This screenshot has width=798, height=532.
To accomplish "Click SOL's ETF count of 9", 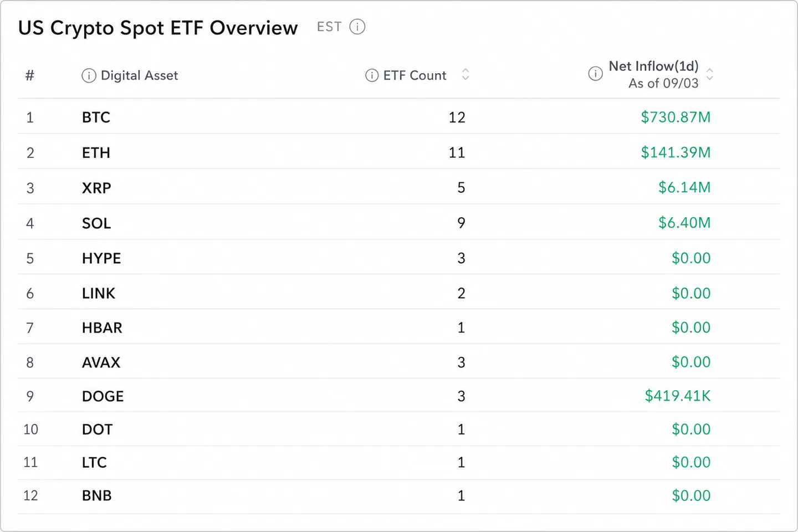I will (x=461, y=223).
